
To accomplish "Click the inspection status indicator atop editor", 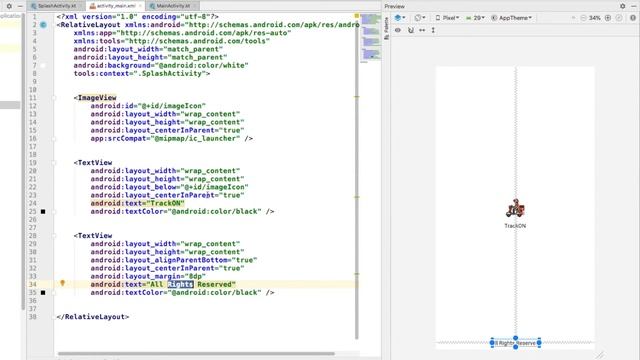I will point(356,16).
